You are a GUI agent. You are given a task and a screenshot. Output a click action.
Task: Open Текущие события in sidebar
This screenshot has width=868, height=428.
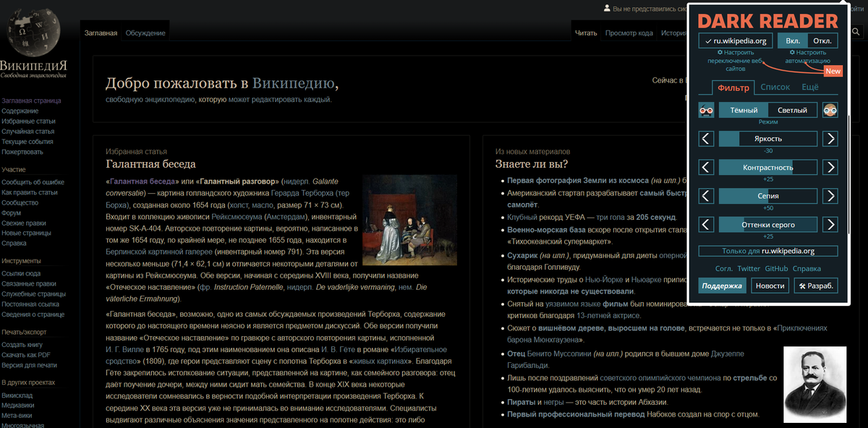tap(27, 142)
